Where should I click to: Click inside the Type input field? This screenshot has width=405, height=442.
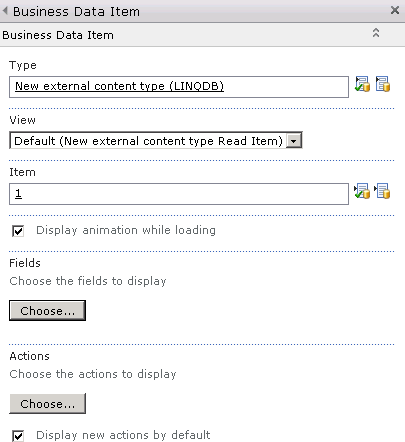(179, 87)
